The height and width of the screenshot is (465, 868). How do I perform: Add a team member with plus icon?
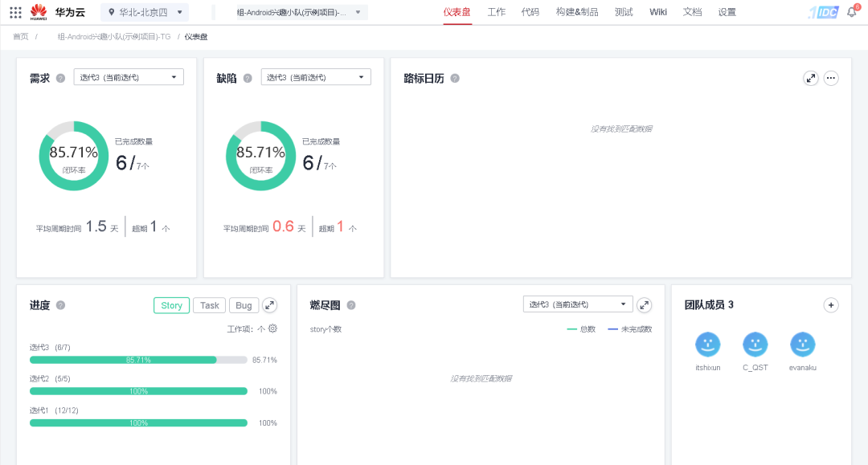831,304
